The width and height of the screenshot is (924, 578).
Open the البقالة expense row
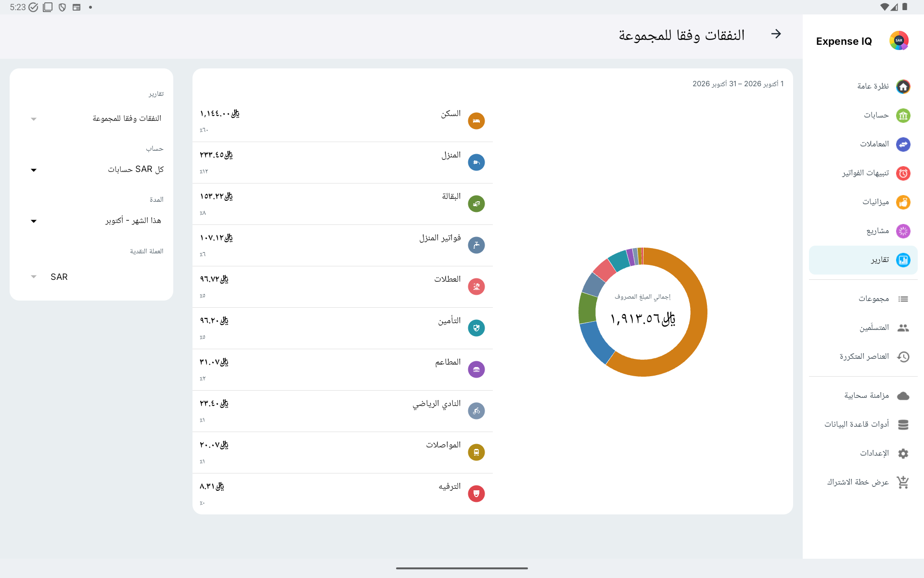[343, 204]
